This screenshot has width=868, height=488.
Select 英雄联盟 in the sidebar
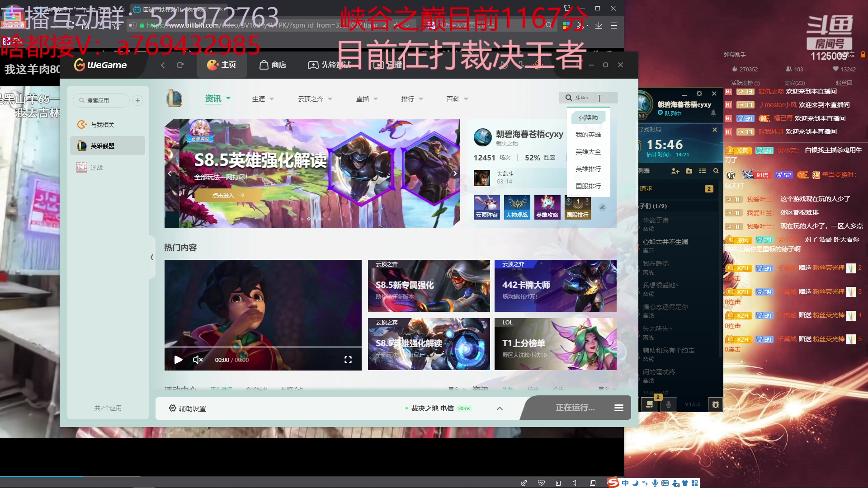108,146
